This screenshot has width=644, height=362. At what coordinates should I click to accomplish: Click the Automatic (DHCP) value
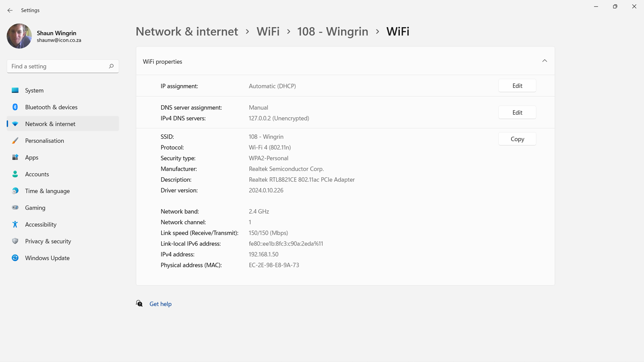coord(273,86)
